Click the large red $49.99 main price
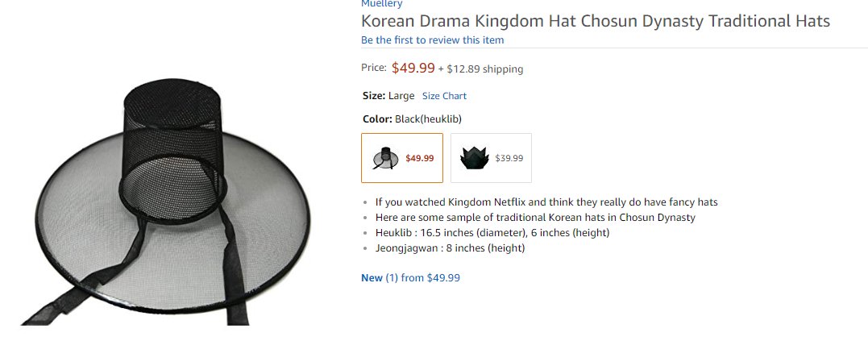Viewport: 868px width, 362px height. [x=413, y=68]
